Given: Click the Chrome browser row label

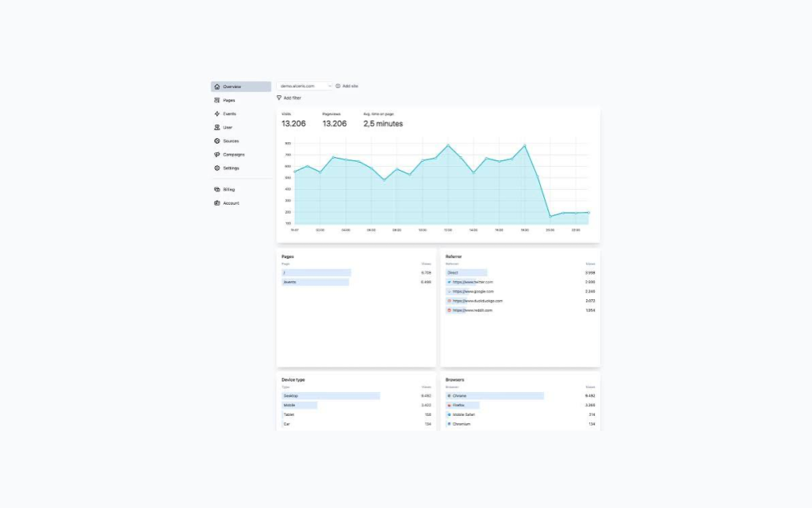Looking at the screenshot, I should (x=459, y=395).
